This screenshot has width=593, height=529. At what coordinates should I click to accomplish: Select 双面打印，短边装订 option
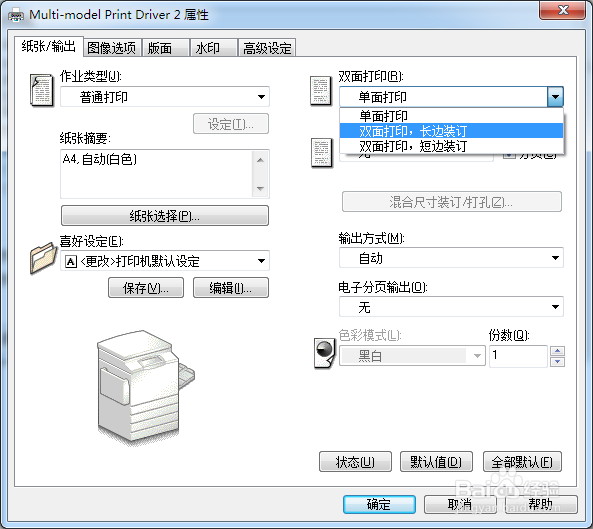click(x=451, y=146)
